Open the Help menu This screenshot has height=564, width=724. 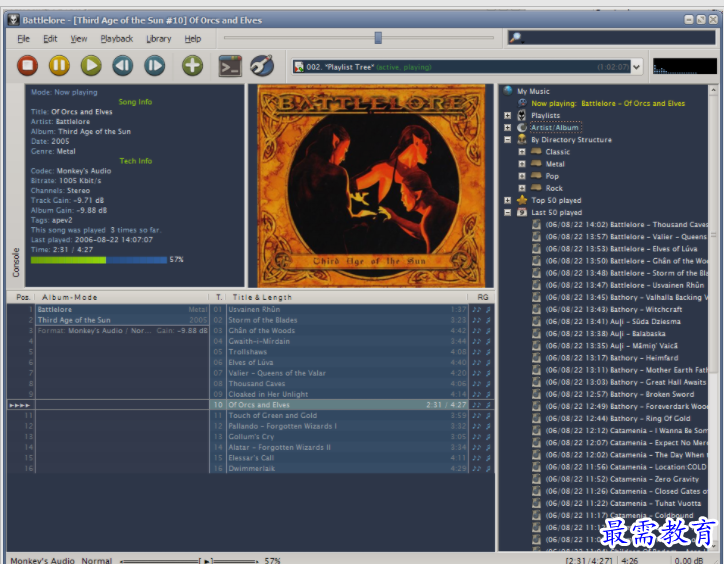(193, 39)
